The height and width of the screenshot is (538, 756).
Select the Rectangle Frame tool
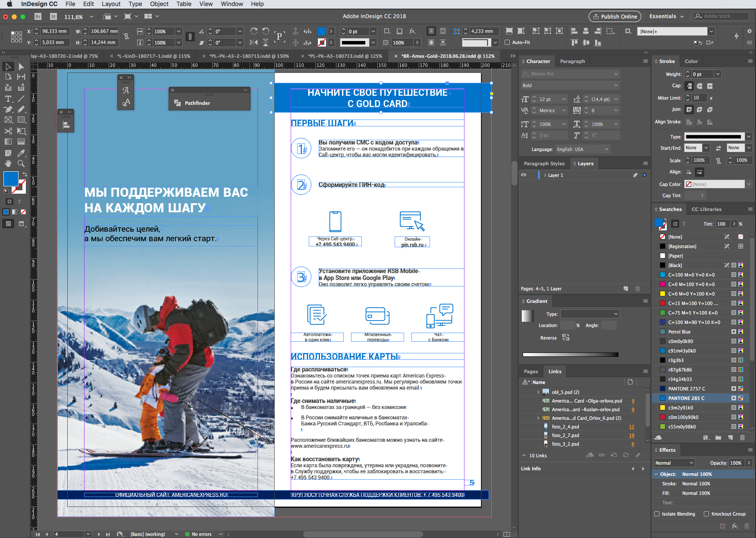click(x=8, y=120)
